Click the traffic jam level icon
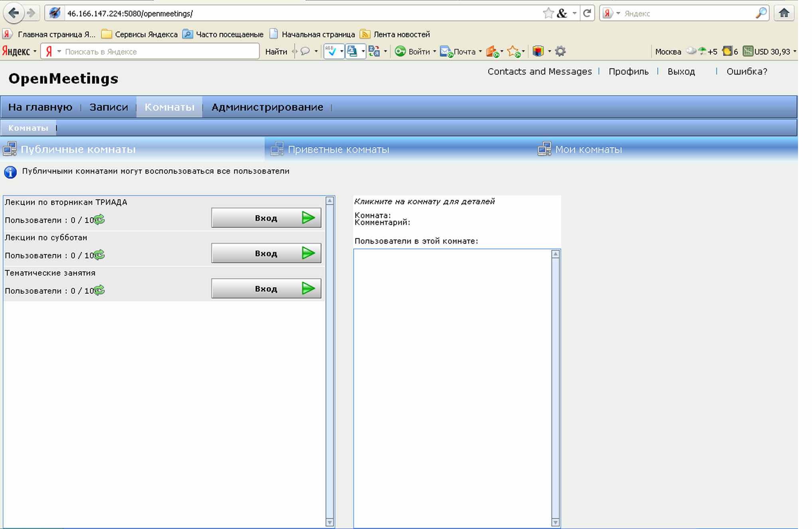 coord(727,51)
